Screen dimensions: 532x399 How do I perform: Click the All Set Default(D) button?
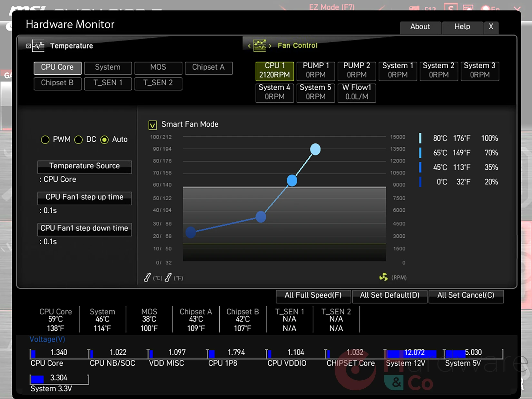tap(389, 296)
